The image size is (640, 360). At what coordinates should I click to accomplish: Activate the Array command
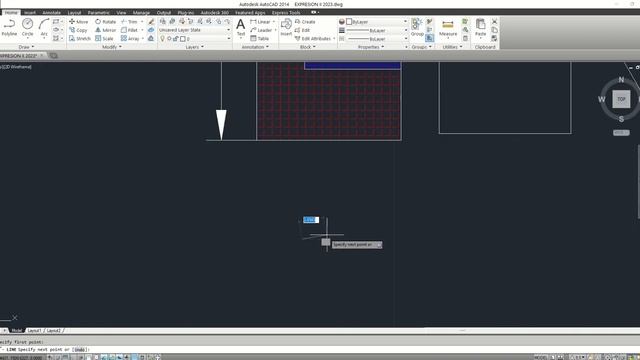coord(130,38)
